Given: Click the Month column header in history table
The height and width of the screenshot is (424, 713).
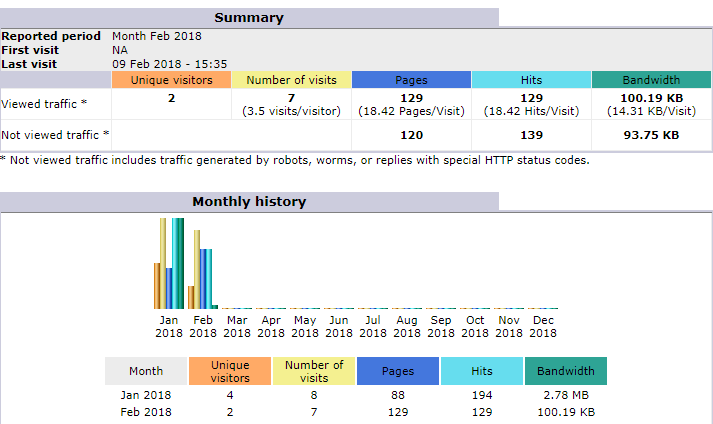Looking at the screenshot, I should [x=146, y=371].
